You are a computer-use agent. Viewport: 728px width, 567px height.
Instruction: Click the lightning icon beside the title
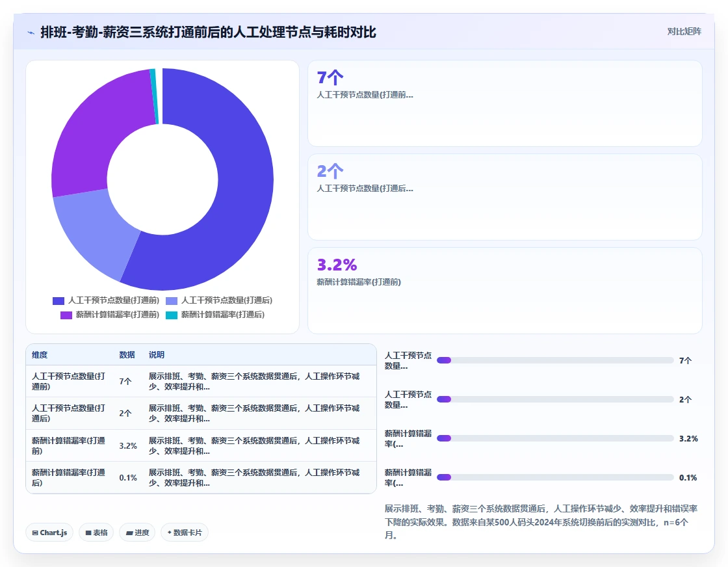pyautogui.click(x=31, y=33)
